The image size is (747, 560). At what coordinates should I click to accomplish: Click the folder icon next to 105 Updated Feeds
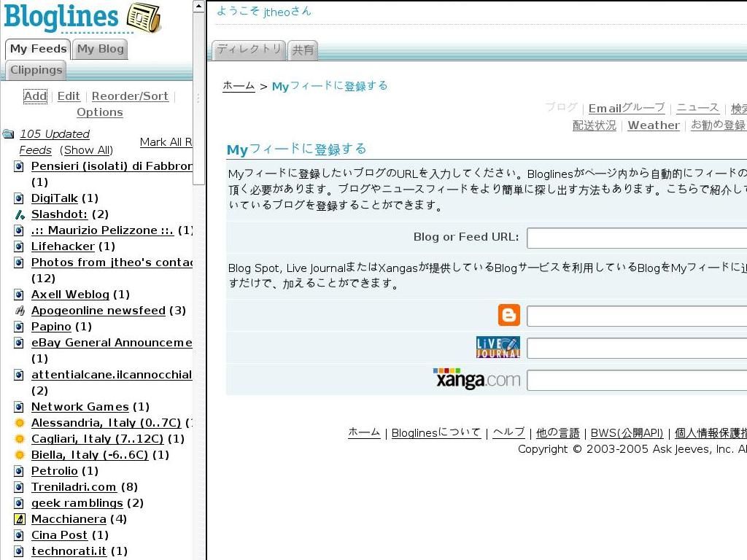(x=8, y=134)
